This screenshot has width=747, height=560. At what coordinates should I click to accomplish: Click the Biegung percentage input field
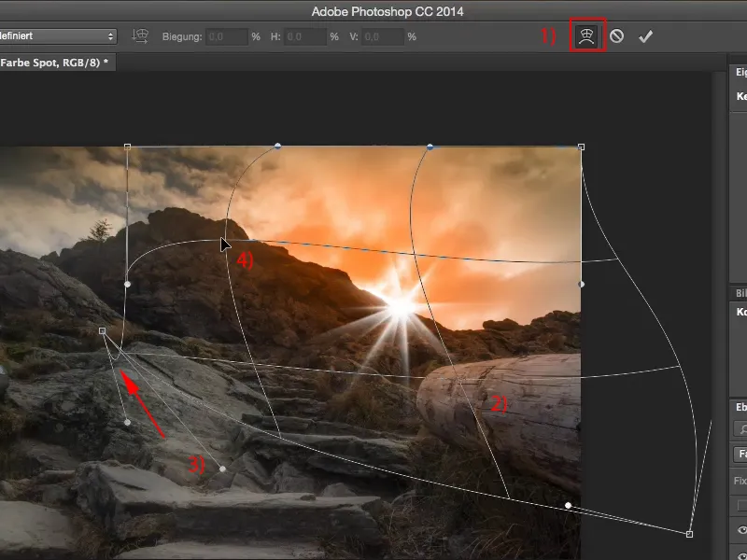pos(227,36)
